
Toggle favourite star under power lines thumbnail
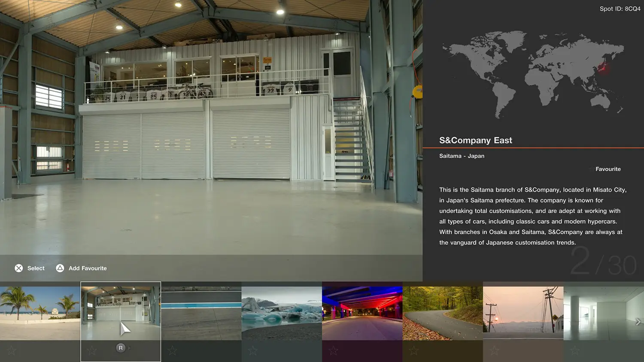point(494,350)
